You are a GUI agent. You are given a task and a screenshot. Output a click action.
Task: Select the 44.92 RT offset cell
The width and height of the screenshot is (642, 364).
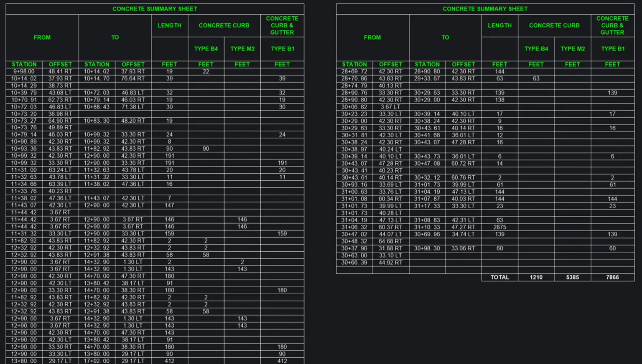(390, 263)
